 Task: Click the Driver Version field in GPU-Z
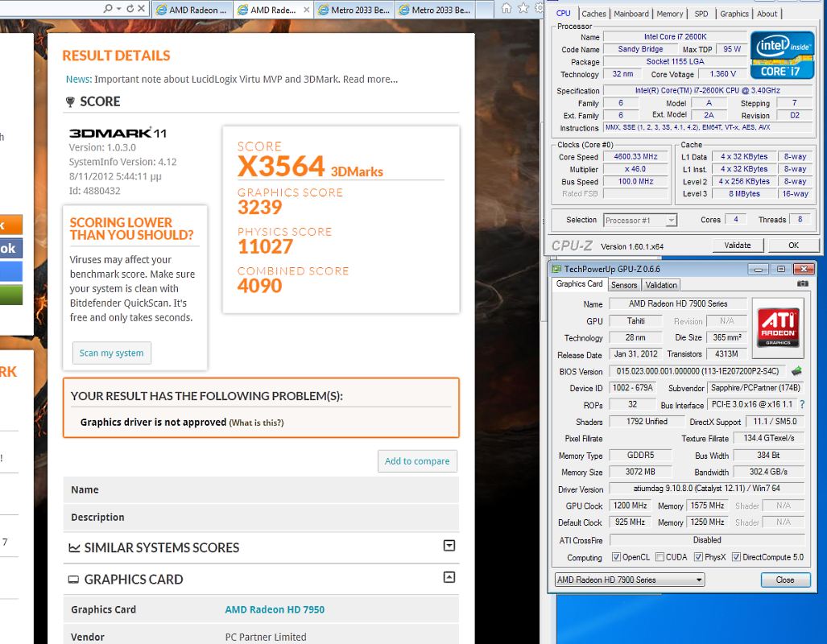click(x=707, y=489)
